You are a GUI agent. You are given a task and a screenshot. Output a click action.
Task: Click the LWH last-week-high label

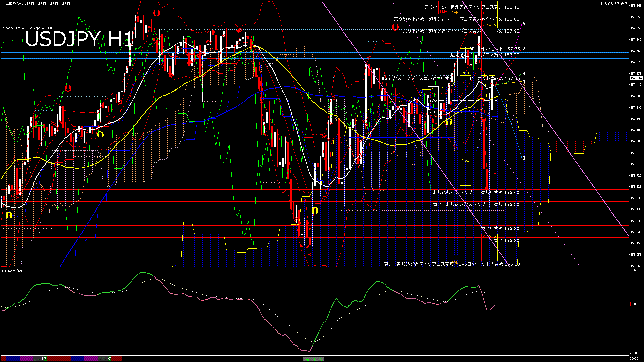pos(454,13)
